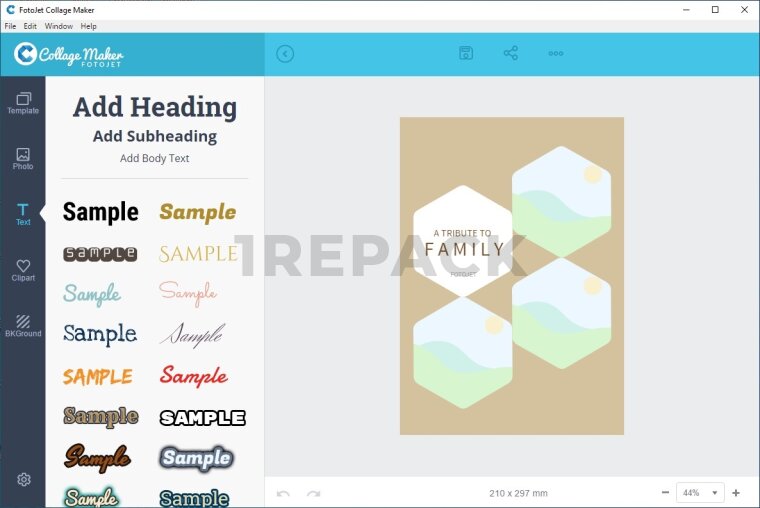Open the BKGround panel
Image resolution: width=760 pixels, height=508 pixels.
pyautogui.click(x=23, y=326)
